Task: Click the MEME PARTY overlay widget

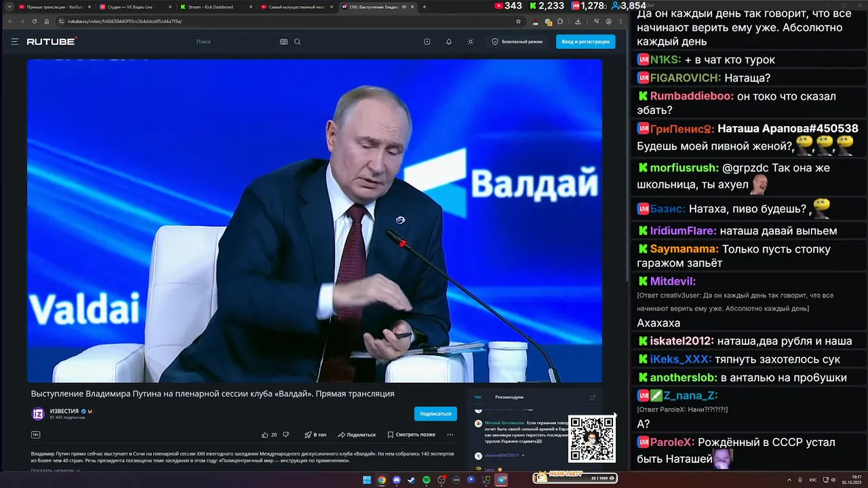Action: click(575, 477)
